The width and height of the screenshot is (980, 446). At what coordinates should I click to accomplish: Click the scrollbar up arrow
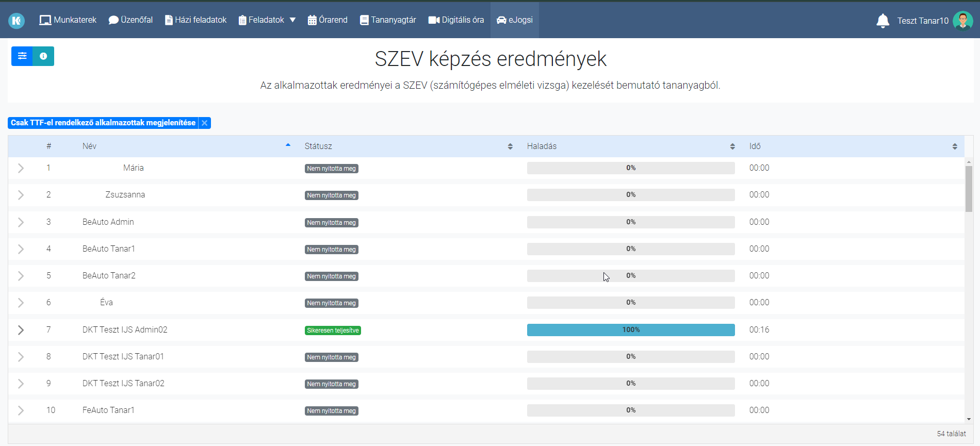coord(969,162)
